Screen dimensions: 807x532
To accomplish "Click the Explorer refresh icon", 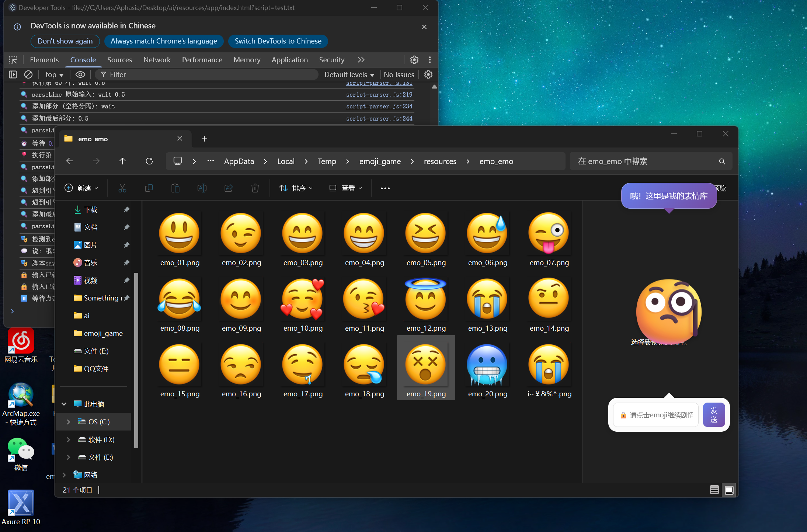I will 149,161.
